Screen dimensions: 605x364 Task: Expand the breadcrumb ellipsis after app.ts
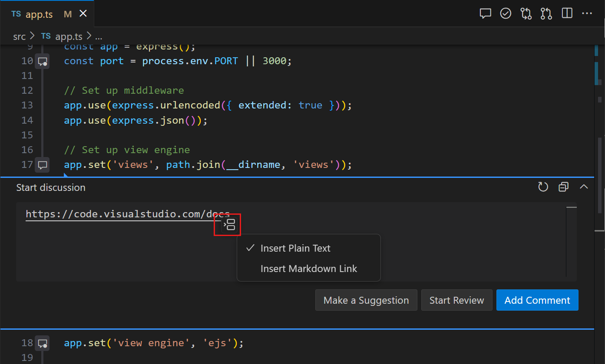99,36
